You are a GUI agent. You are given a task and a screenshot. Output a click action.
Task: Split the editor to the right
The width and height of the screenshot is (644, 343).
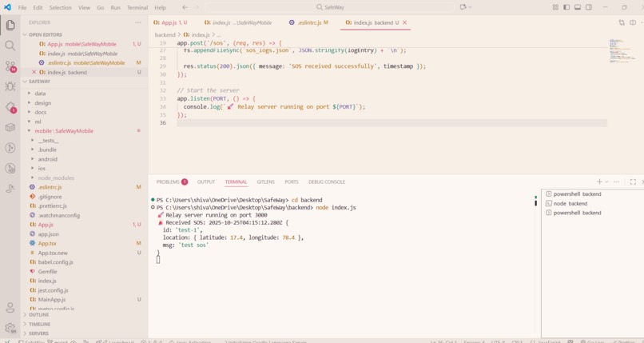(x=633, y=22)
